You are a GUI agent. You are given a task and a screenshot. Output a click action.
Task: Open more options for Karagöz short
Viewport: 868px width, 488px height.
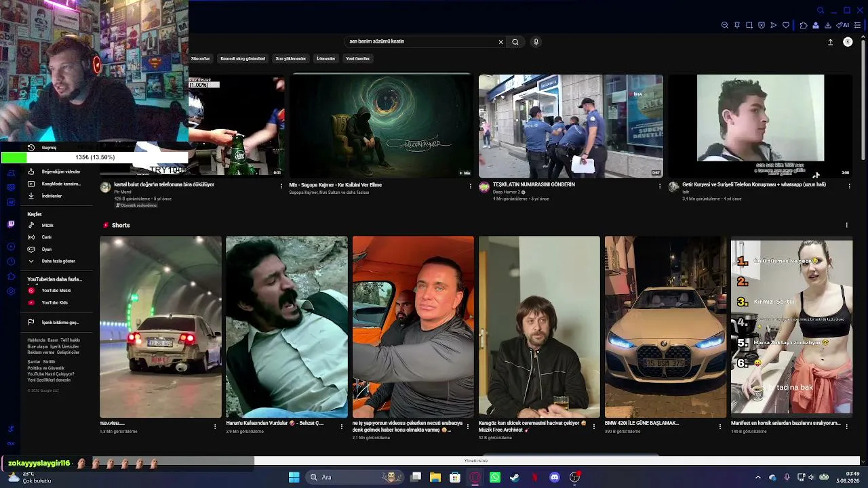pos(594,426)
